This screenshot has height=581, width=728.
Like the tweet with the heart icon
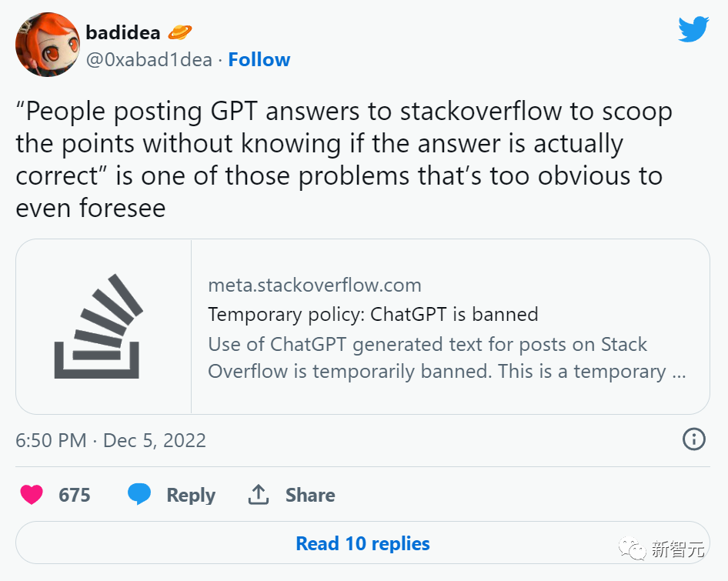pos(32,495)
